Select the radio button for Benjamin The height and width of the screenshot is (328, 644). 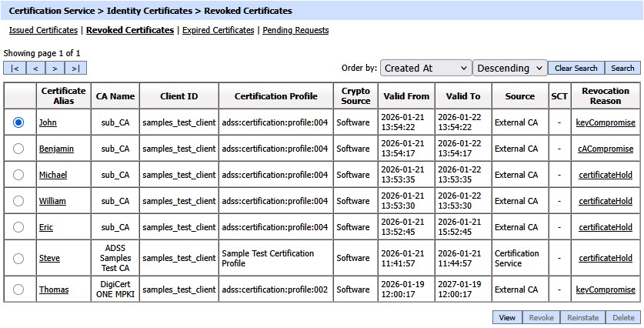[x=18, y=149]
